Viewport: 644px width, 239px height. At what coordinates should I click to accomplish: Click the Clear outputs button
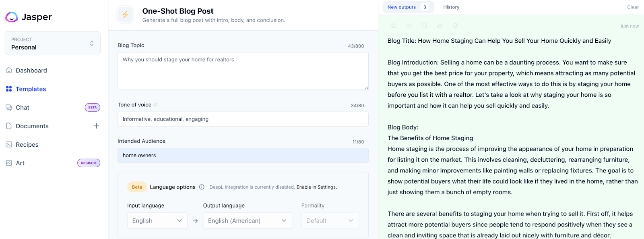pyautogui.click(x=633, y=7)
